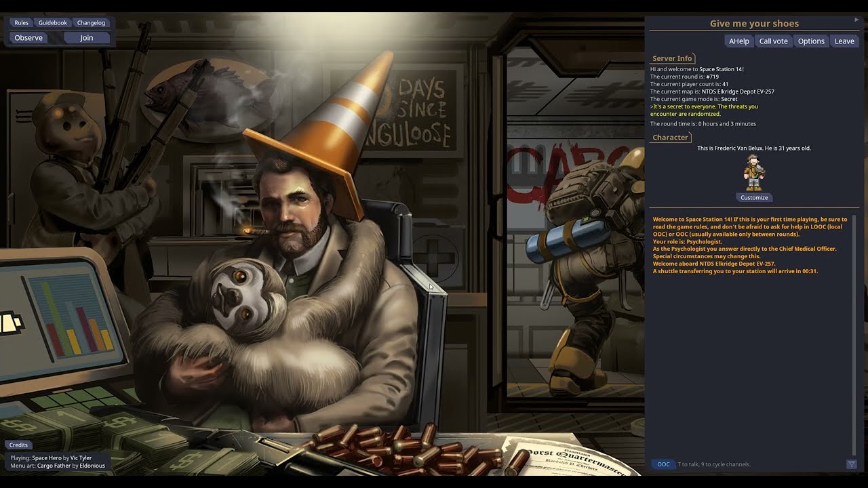Click the yellow 'secret to everyone' description

[704, 110]
